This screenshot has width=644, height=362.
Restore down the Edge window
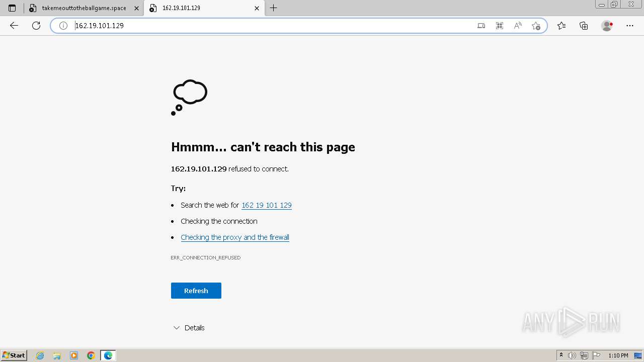[614, 5]
